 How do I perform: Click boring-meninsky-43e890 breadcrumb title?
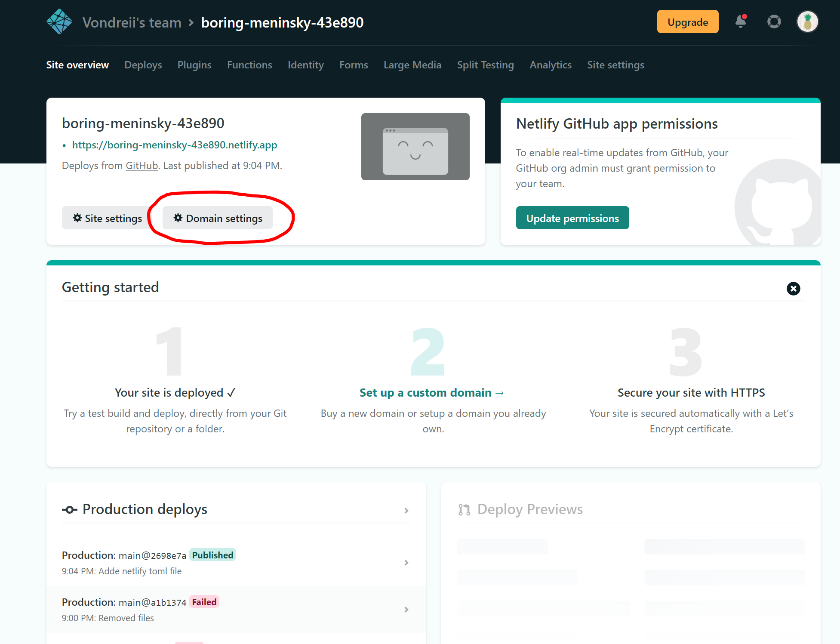(x=282, y=22)
